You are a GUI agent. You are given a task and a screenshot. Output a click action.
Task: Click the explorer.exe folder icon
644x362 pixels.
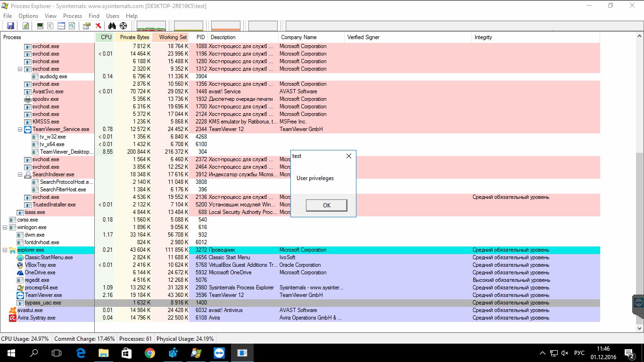[x=13, y=250]
